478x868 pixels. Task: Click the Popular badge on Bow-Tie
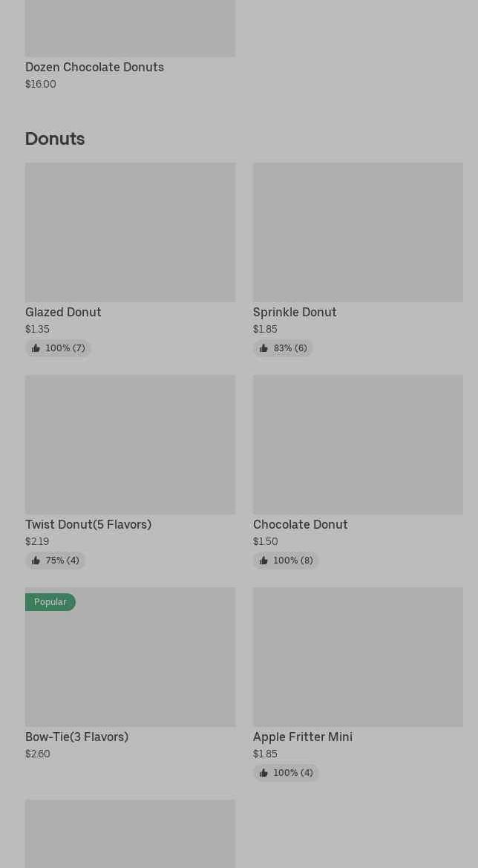click(x=50, y=602)
